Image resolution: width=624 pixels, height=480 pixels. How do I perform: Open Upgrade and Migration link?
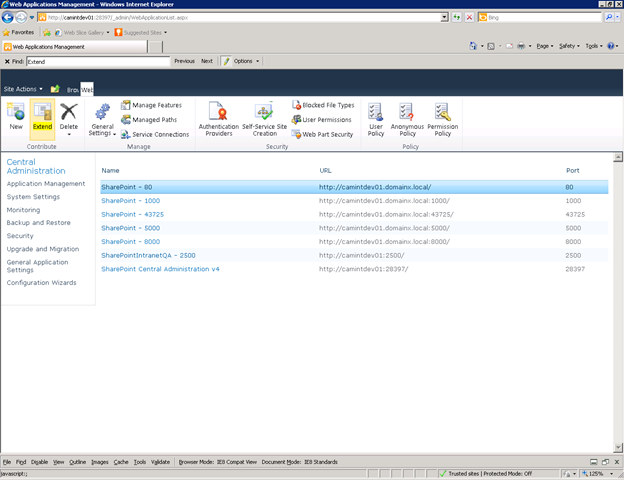click(x=43, y=249)
